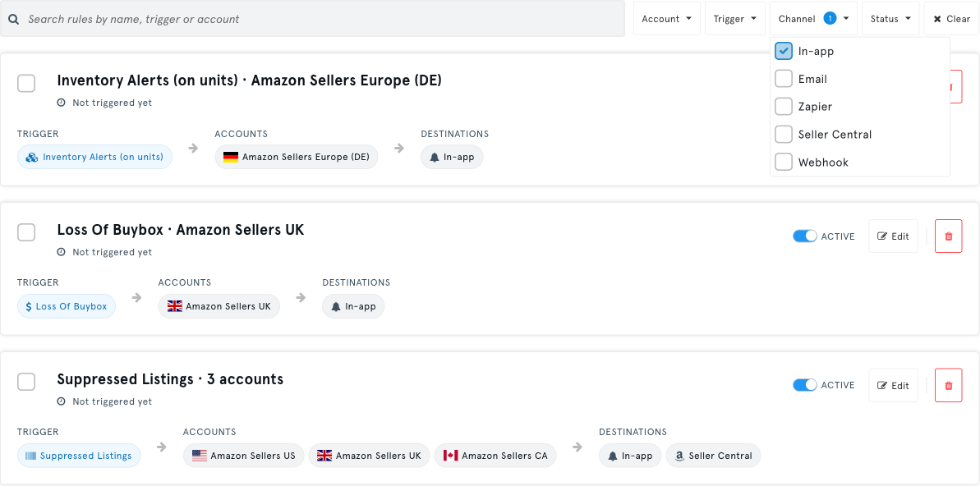
Task: Select the Loss Of Buybox rule checkbox
Action: (26, 232)
